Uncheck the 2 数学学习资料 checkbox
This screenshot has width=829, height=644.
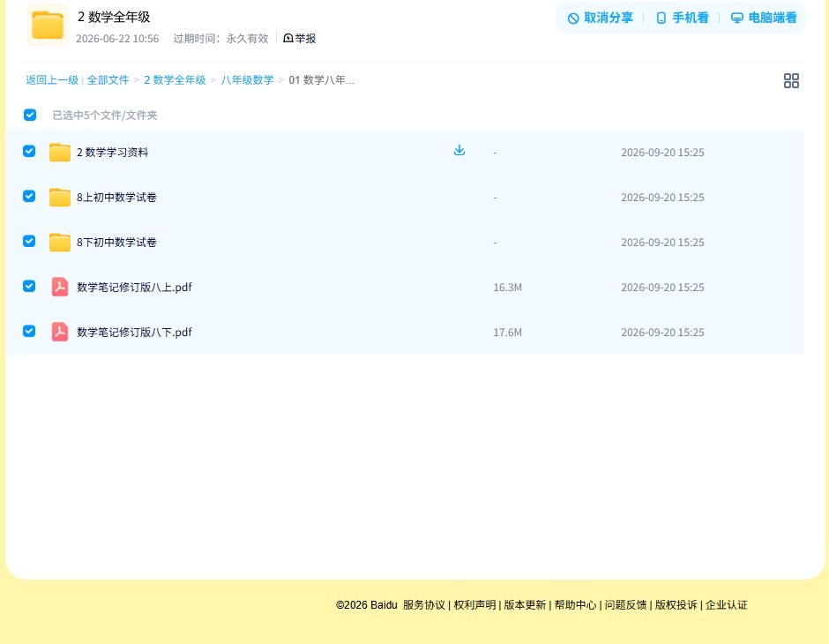pyautogui.click(x=29, y=151)
